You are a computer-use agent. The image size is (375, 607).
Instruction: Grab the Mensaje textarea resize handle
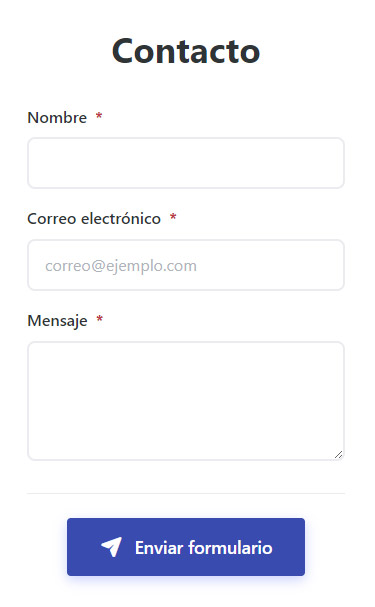[338, 454]
